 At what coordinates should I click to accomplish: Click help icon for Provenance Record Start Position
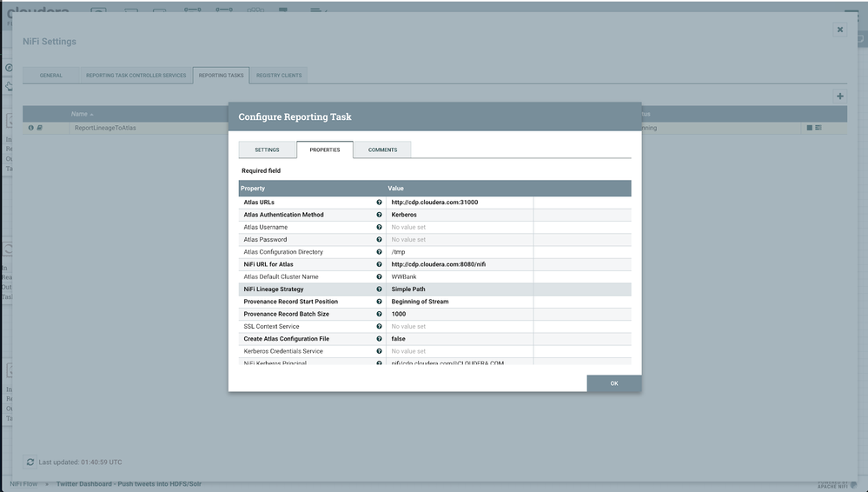pos(379,302)
